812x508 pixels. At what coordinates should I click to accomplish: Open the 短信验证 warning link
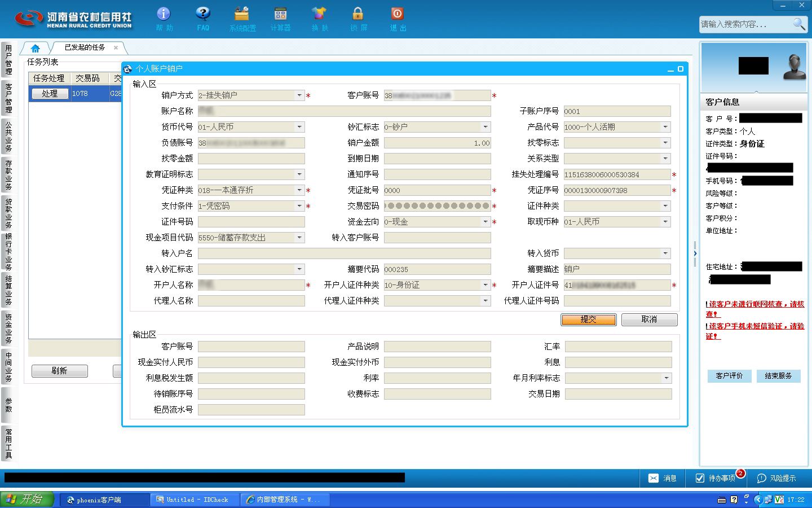(x=755, y=331)
